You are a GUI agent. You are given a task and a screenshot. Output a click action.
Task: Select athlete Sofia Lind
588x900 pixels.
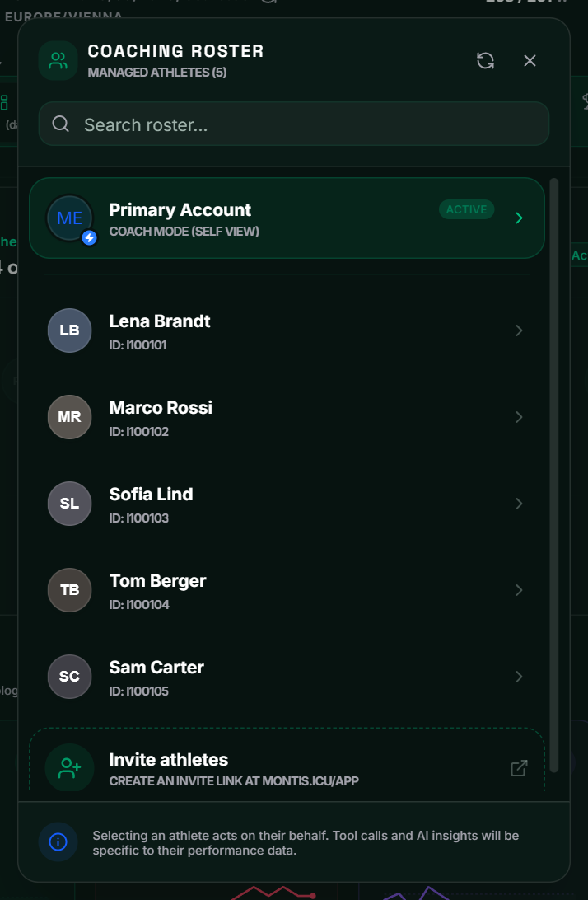[287, 504]
